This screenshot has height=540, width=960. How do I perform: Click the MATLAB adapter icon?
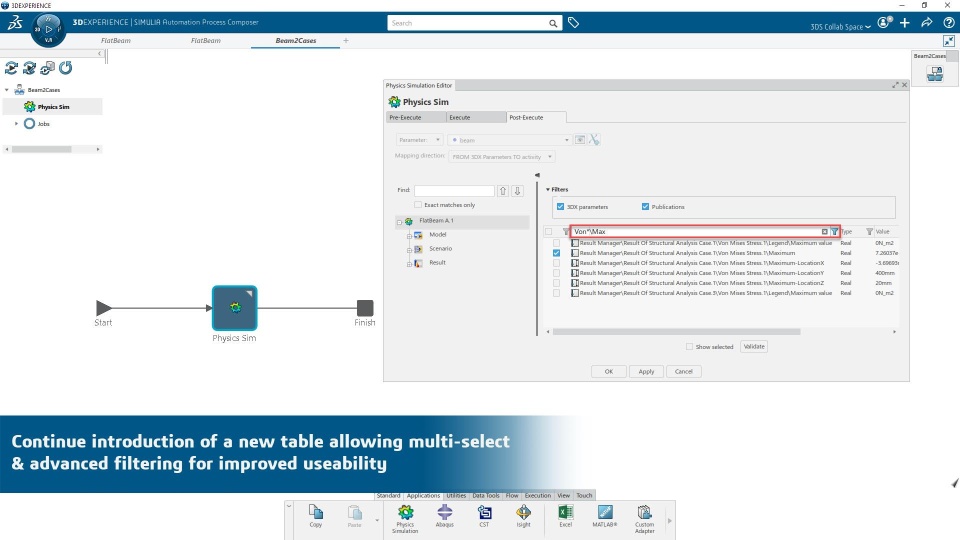pos(605,516)
